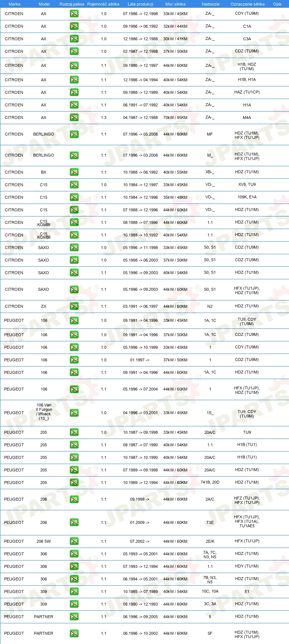
Task: Click the date range 10.1988 -> 10.1992
Action: coord(140,235)
